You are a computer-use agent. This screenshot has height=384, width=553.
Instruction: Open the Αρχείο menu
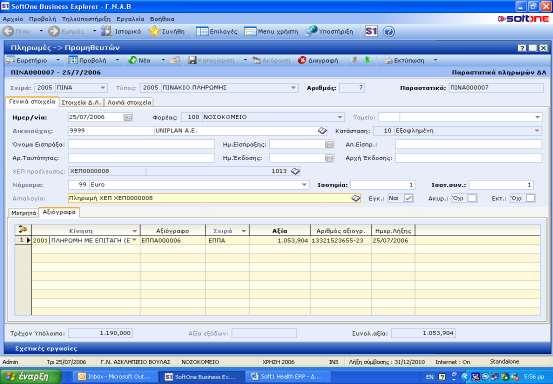(x=13, y=19)
